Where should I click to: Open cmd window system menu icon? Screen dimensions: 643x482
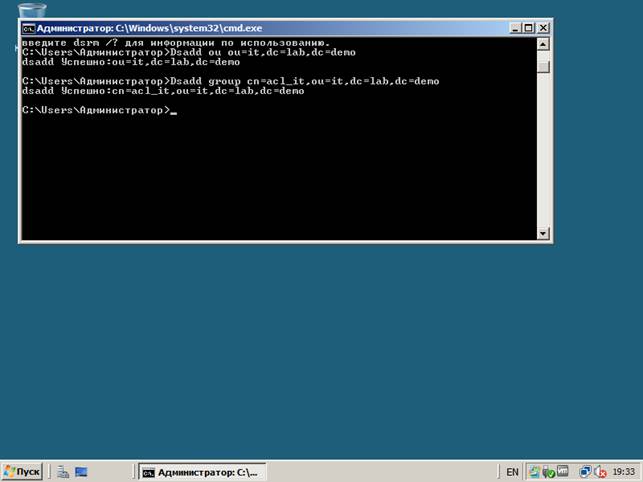click(28, 28)
